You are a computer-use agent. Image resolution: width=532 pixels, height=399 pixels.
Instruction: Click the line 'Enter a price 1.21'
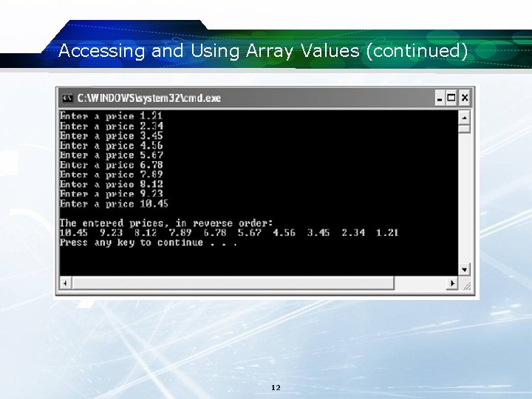[112, 117]
